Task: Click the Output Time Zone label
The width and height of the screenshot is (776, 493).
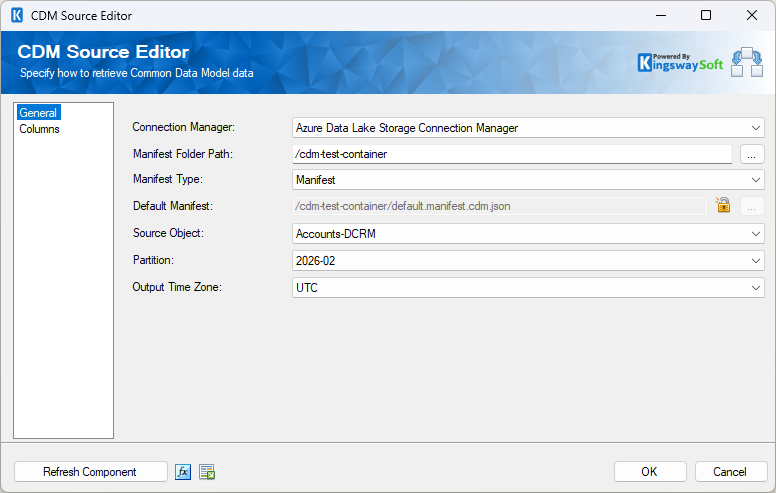Action: tap(177, 287)
